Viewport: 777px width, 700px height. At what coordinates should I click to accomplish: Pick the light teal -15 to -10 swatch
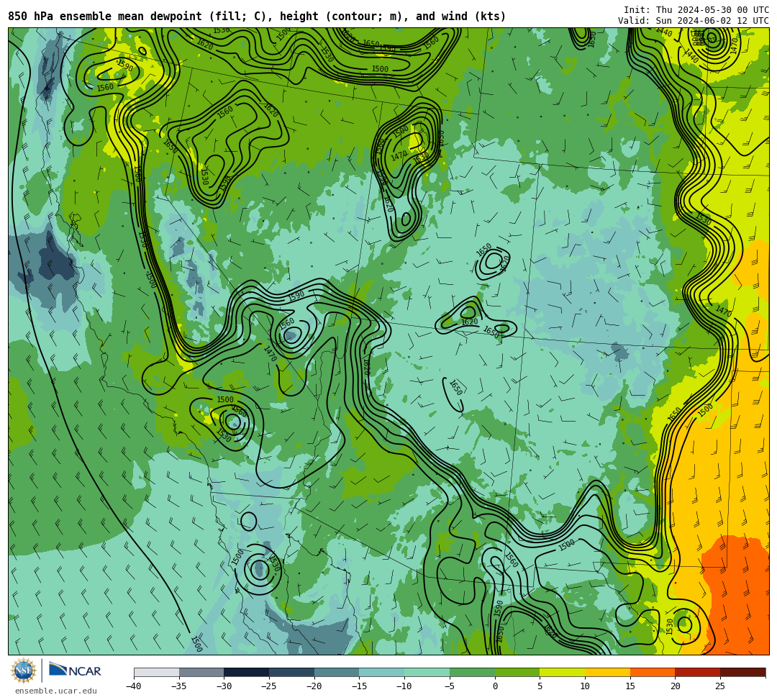[x=382, y=672]
